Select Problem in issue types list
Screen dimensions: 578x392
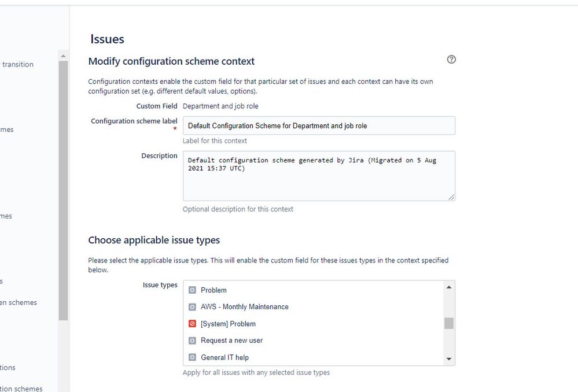point(214,290)
